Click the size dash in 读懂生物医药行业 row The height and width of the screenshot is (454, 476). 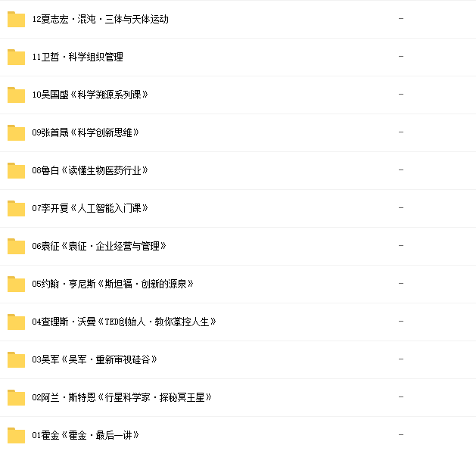click(x=401, y=170)
